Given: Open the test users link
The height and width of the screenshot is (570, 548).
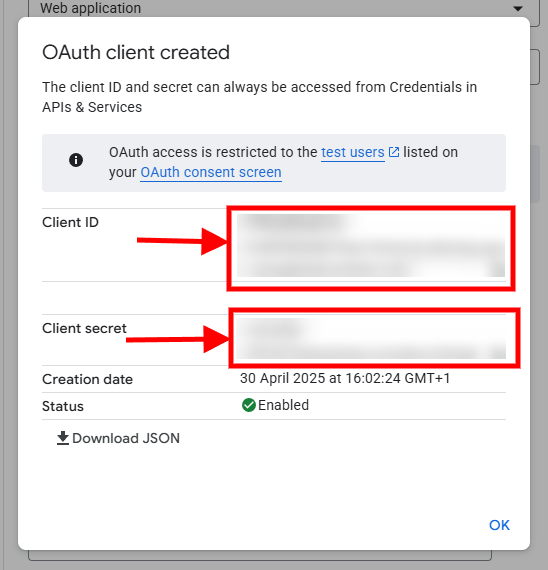Looking at the screenshot, I should 353,152.
